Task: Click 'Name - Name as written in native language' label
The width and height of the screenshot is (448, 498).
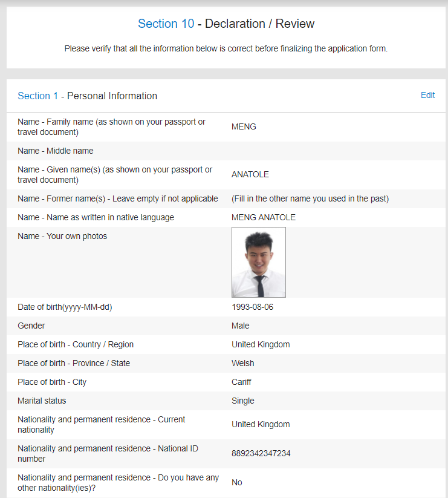Action: tap(96, 218)
